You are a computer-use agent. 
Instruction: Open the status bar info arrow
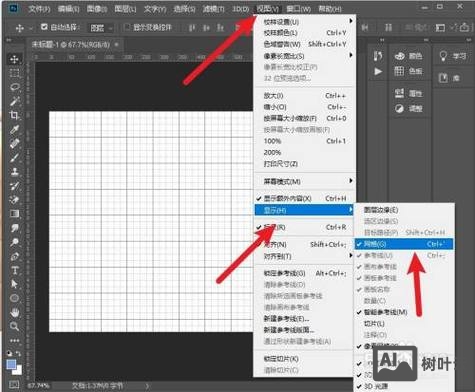[x=147, y=386]
